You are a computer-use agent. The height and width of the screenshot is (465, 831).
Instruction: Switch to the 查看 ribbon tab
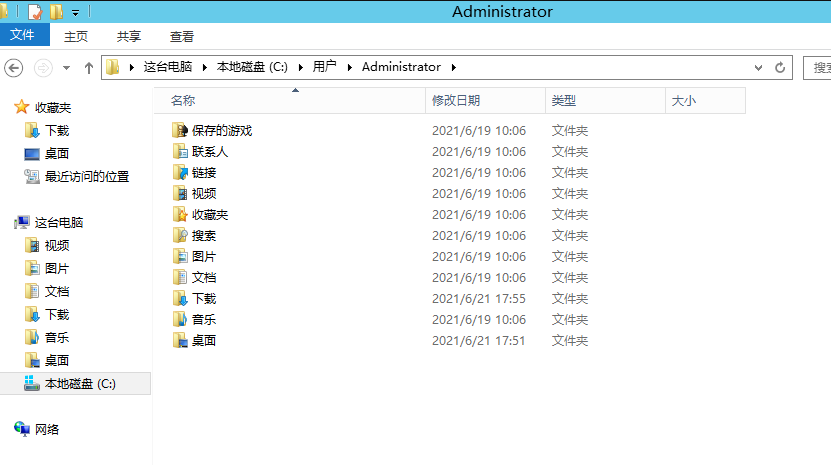[x=182, y=36]
